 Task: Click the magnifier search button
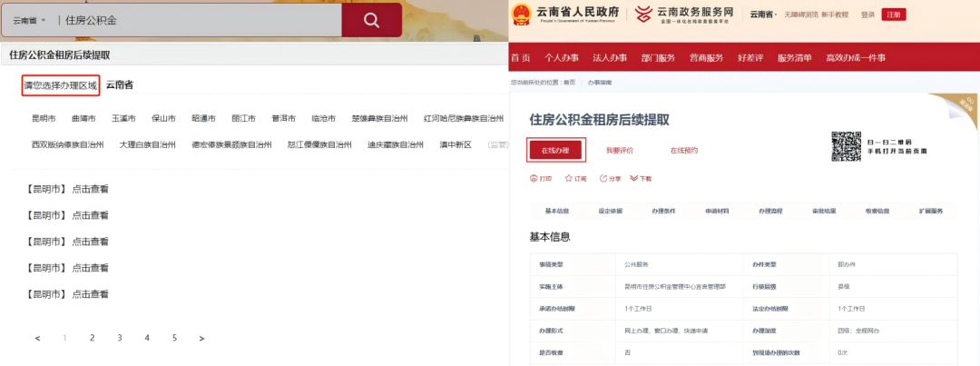pyautogui.click(x=371, y=21)
